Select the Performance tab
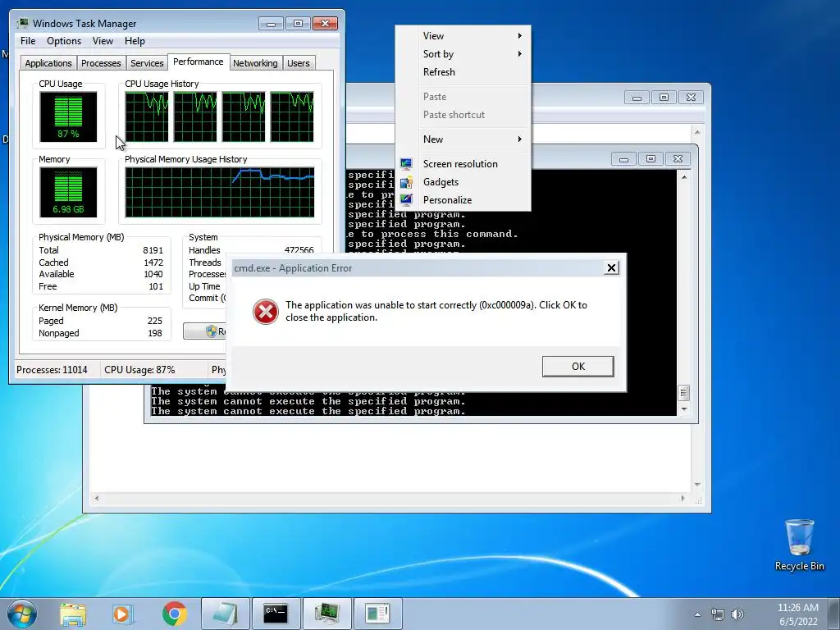 199,62
